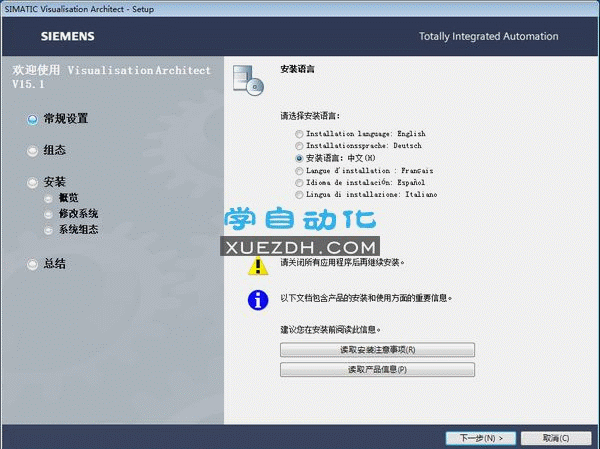Click the setup disc installer icon
The width and height of the screenshot is (600, 449).
click(248, 80)
